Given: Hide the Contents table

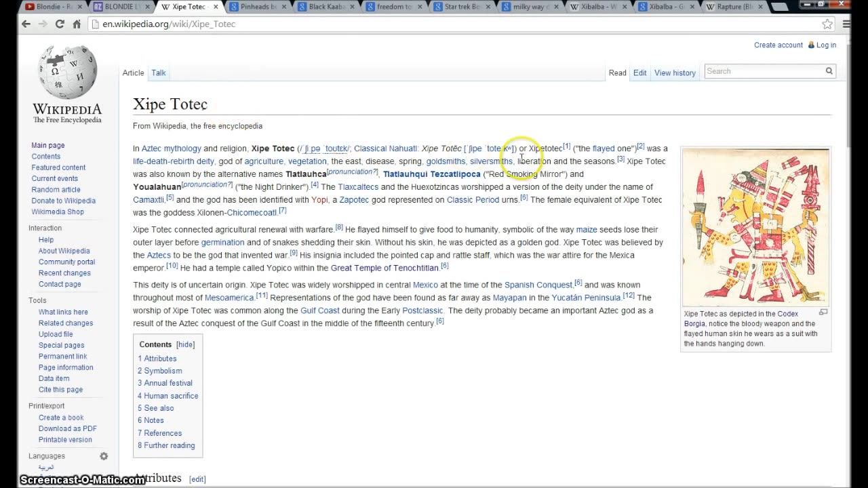Looking at the screenshot, I should (185, 344).
